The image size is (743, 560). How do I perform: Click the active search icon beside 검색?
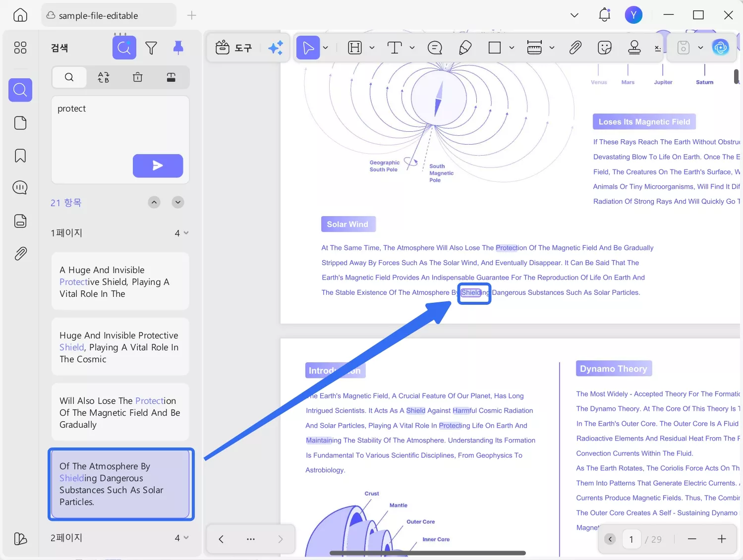(x=124, y=48)
